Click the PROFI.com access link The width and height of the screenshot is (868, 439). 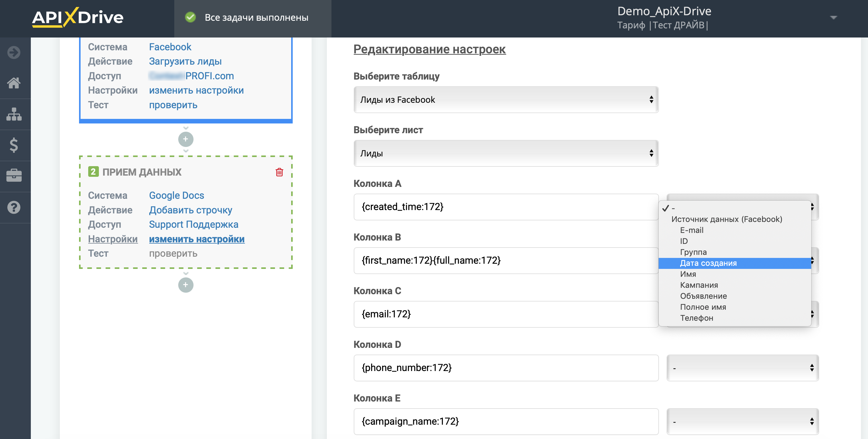[191, 76]
